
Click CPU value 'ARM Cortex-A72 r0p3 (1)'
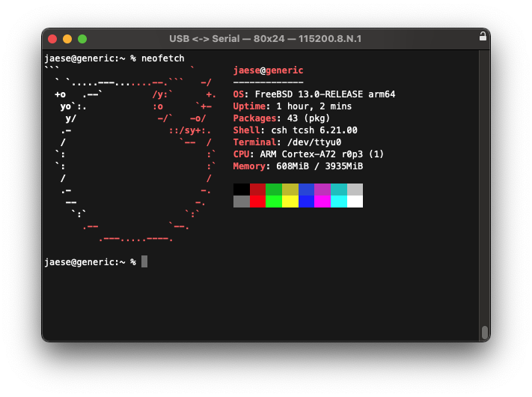322,154
